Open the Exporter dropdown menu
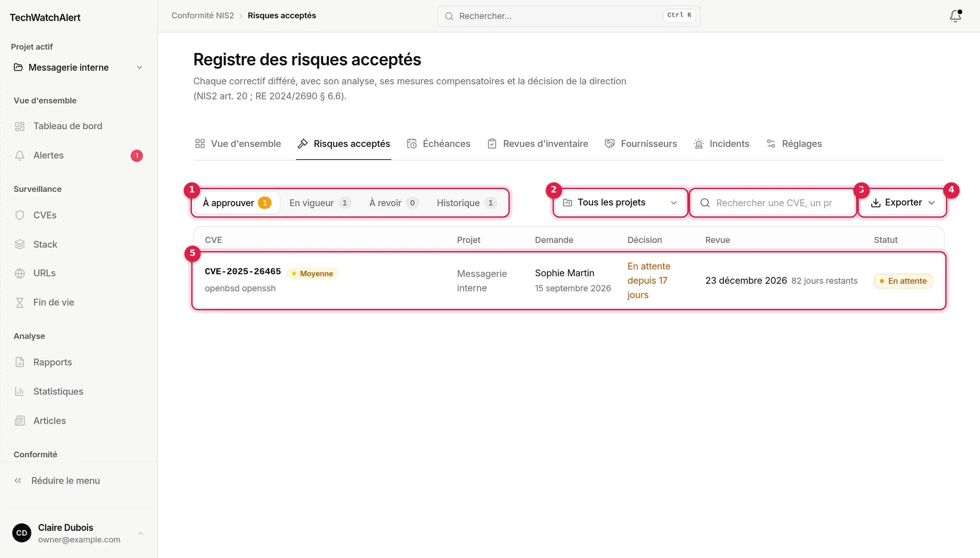This screenshot has width=980, height=558. coord(902,203)
